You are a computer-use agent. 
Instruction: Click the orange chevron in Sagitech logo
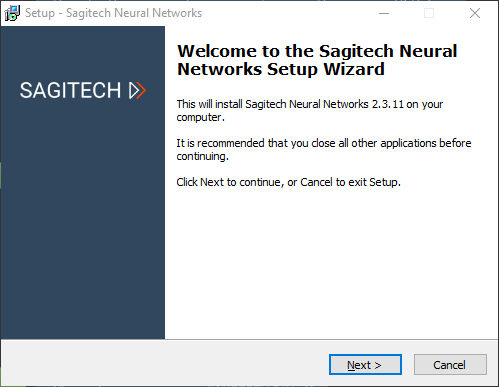(141, 90)
